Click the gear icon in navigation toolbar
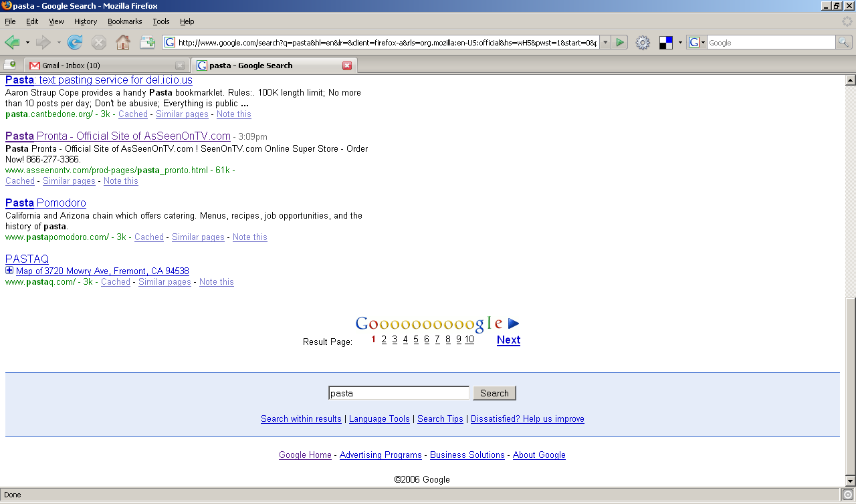Viewport: 856px width, 504px height. (x=643, y=43)
